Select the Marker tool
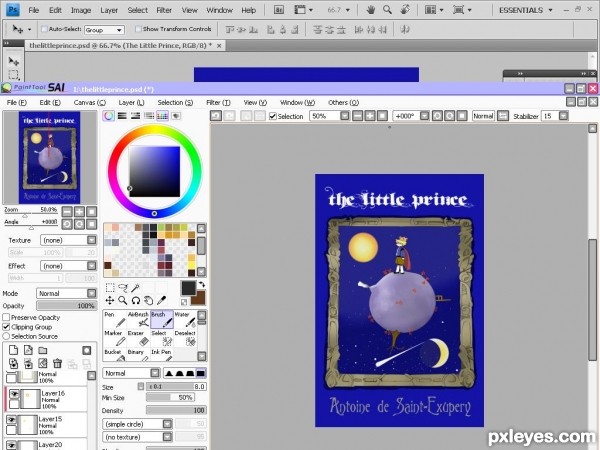The image size is (600, 450). [115, 338]
